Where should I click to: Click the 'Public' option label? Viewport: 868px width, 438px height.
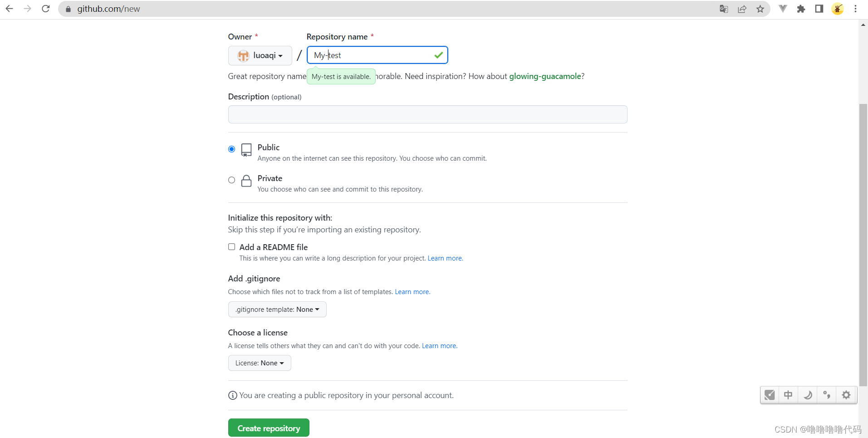point(269,148)
